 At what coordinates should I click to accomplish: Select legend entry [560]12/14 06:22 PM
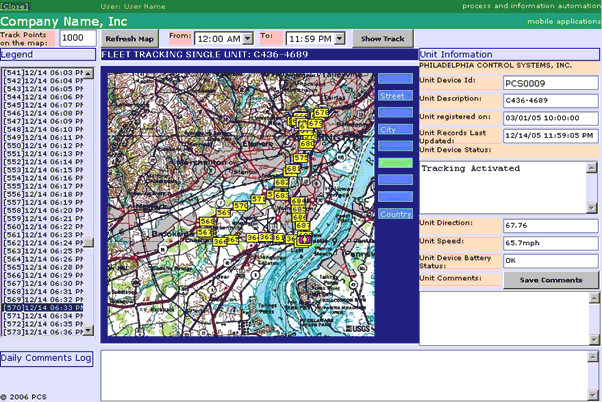tap(43, 227)
